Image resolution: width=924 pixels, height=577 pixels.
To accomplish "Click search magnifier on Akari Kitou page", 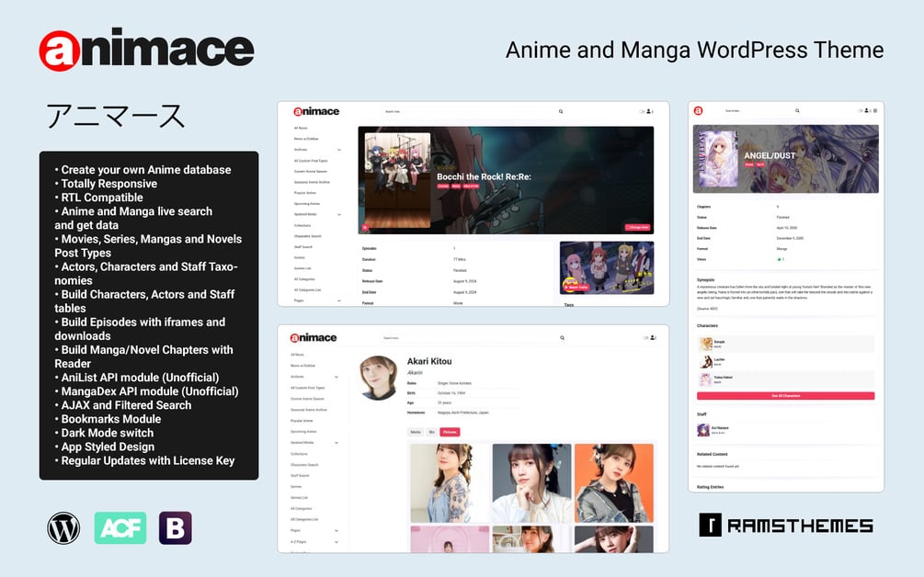I will tap(562, 338).
